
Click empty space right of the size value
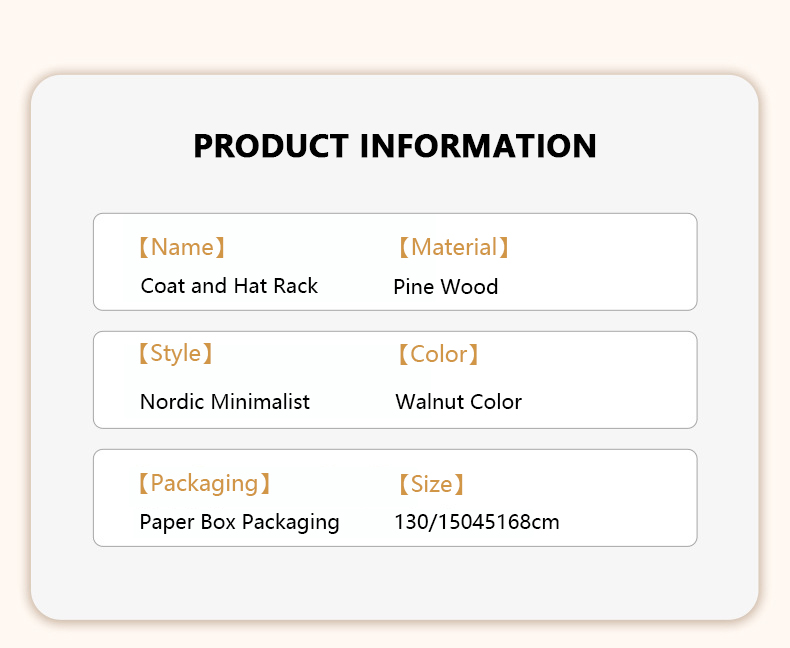630,522
